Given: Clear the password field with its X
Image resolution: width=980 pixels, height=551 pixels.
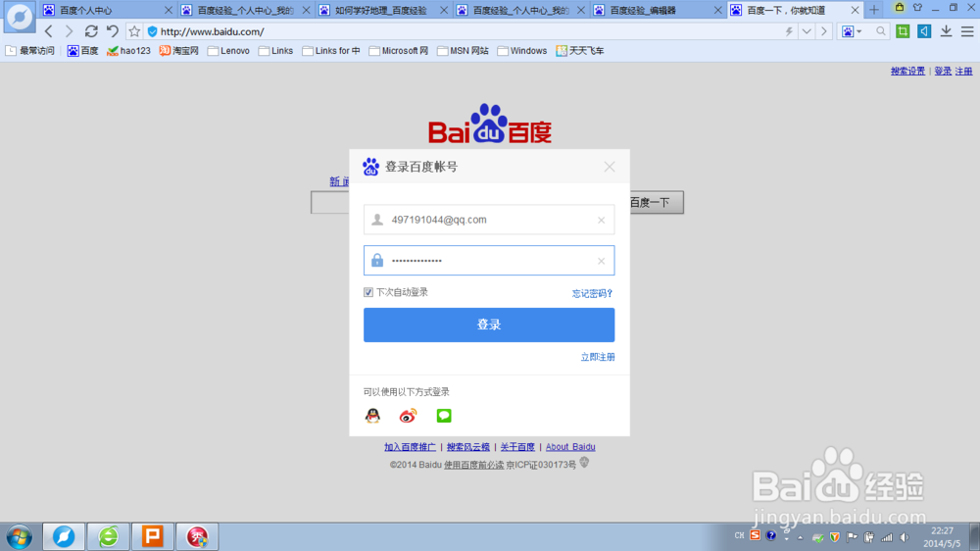Looking at the screenshot, I should 602,261.
